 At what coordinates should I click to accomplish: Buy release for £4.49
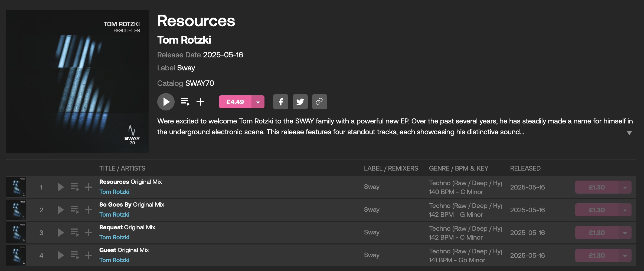tap(235, 102)
